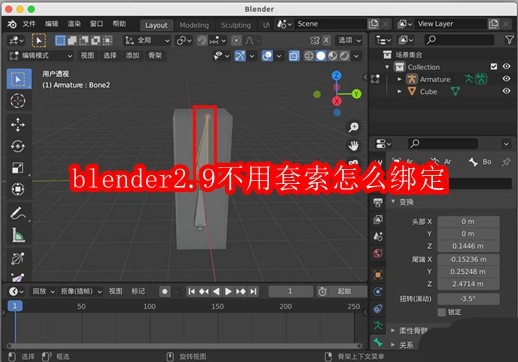This screenshot has height=362, width=518.
Task: Click the frame 1 playhead marker in timeline
Action: click(15, 306)
